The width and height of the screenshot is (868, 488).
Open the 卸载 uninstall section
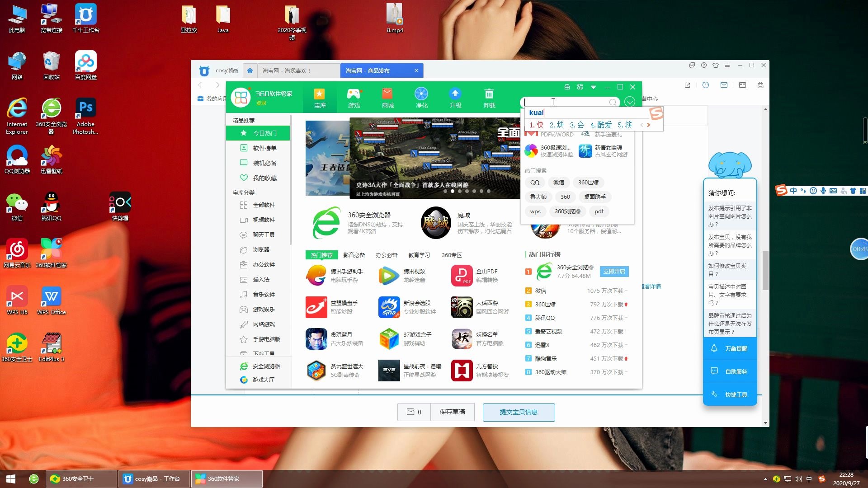coord(489,98)
